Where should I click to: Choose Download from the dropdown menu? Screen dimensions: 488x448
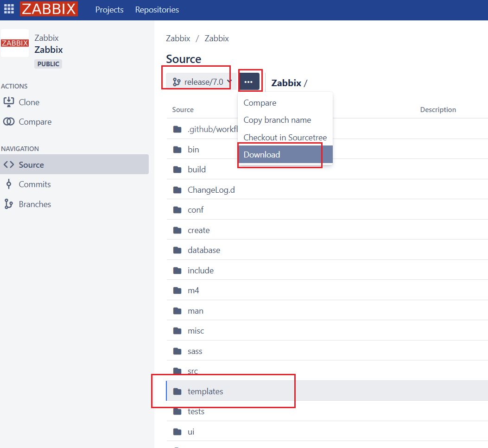coord(262,155)
